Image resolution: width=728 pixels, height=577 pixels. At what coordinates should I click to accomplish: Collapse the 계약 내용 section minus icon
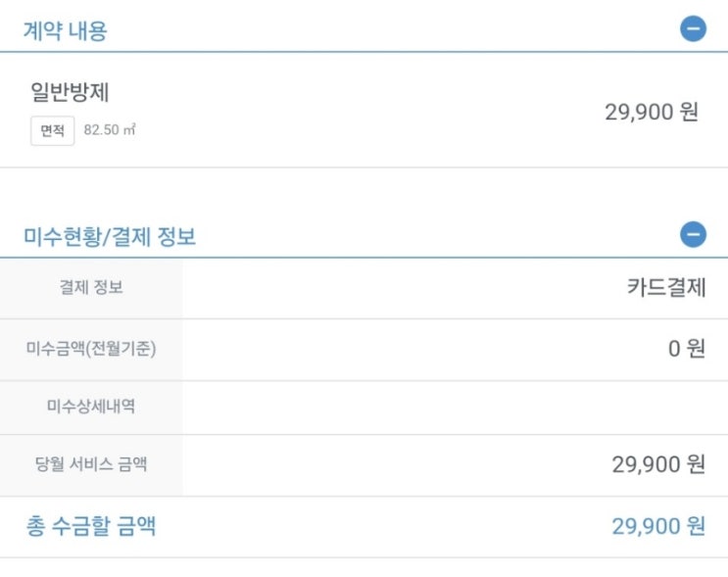coord(693,28)
